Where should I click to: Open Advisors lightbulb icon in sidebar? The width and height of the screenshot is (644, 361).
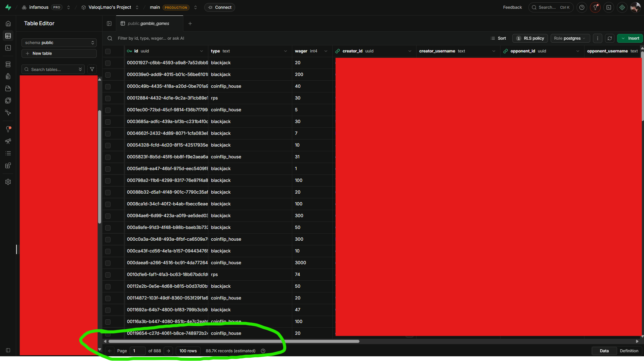tap(8, 129)
